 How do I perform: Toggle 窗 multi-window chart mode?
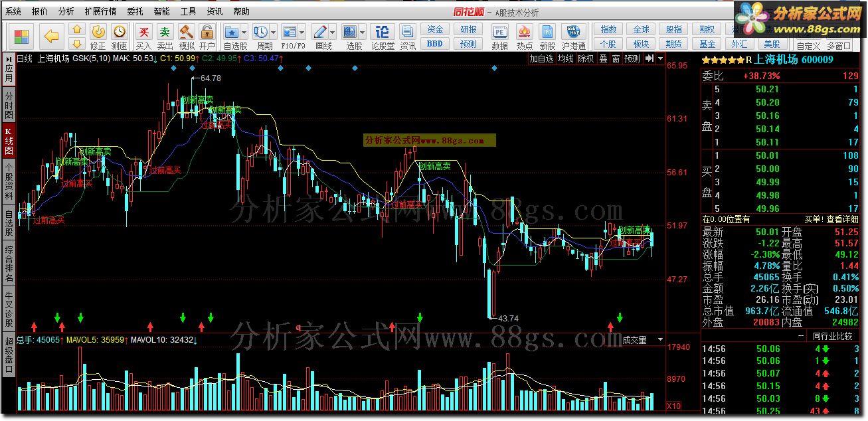616,58
